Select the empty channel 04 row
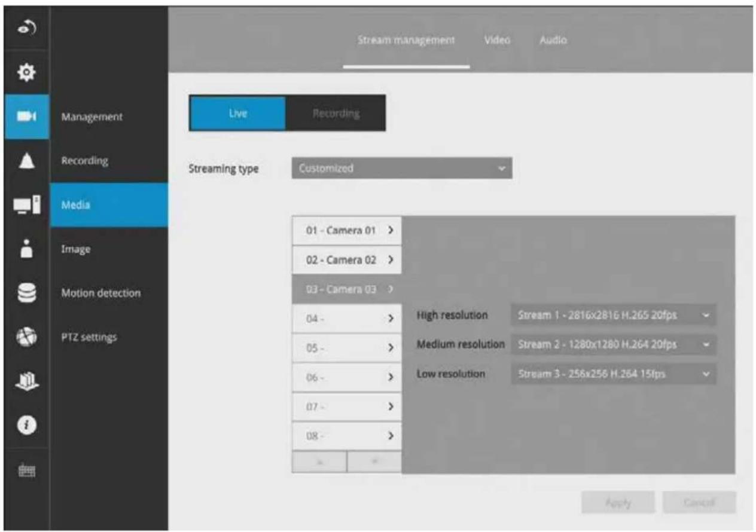756x532 pixels. [x=346, y=319]
